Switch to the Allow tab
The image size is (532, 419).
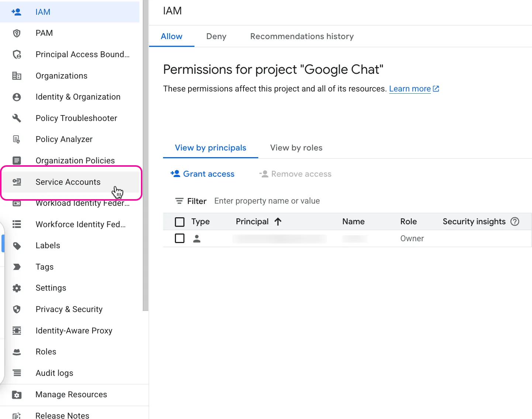172,36
